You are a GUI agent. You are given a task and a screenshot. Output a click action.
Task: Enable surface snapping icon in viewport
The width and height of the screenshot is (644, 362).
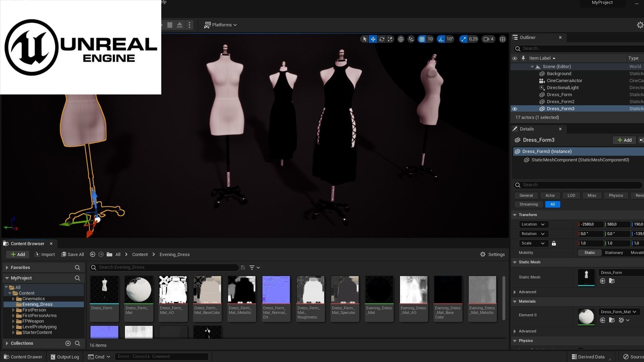click(x=411, y=39)
